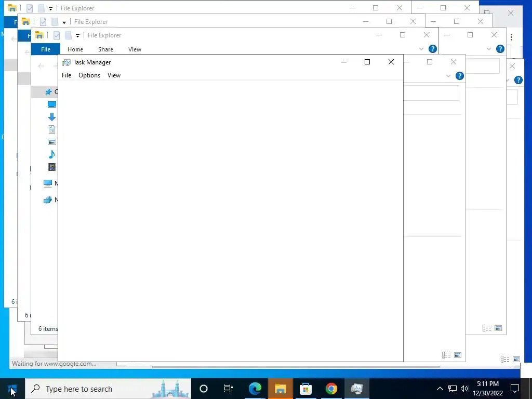Click Back arrow in File Explorer behind Task Manager

click(41, 66)
